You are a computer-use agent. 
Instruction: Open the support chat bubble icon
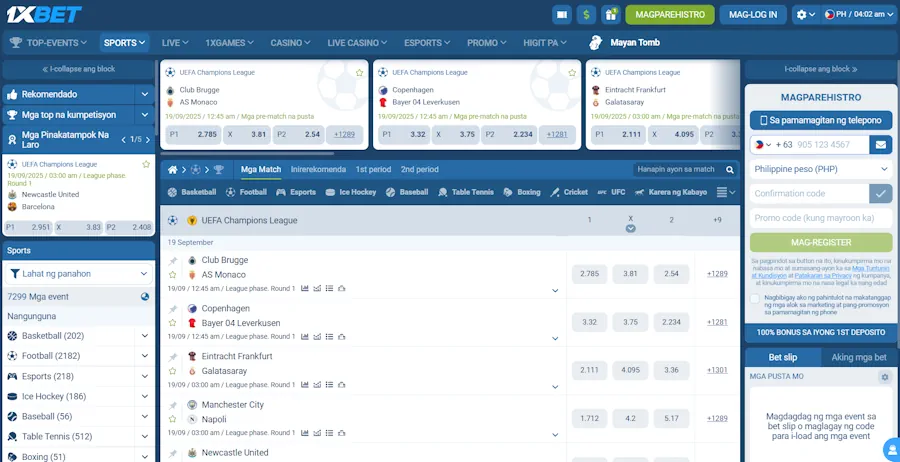click(892, 449)
